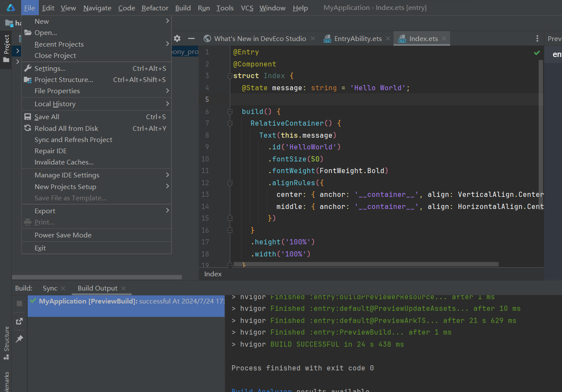Click the 'Hello World' string on line 4

point(378,88)
